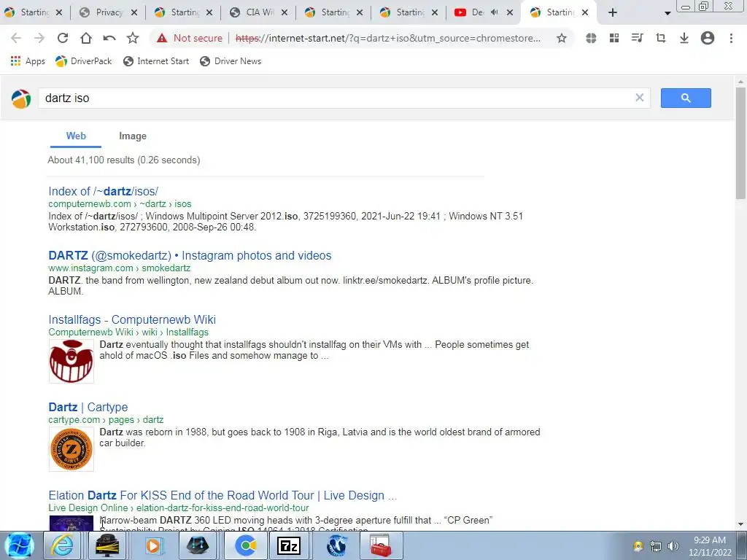Open the DriverPack bookmark
Image resolution: width=747 pixels, height=560 pixels.
(83, 61)
